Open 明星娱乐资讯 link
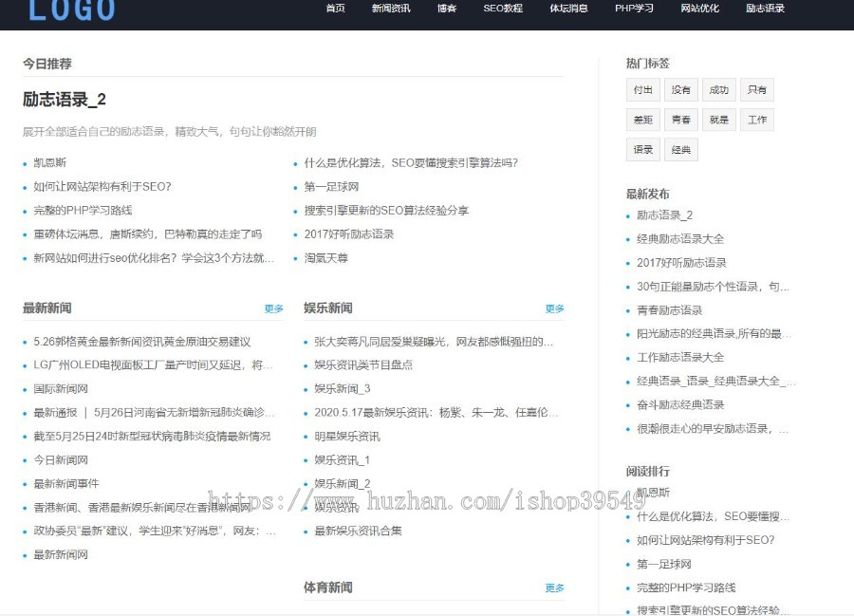 347,437
